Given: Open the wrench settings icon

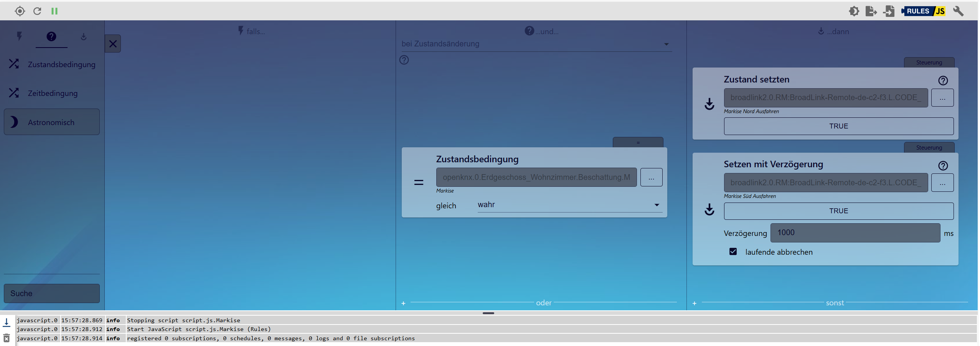Looking at the screenshot, I should (958, 11).
